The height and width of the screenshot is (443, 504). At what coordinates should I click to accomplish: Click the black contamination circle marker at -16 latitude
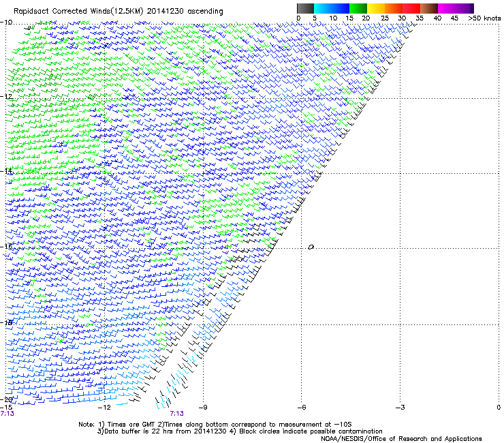(x=311, y=247)
